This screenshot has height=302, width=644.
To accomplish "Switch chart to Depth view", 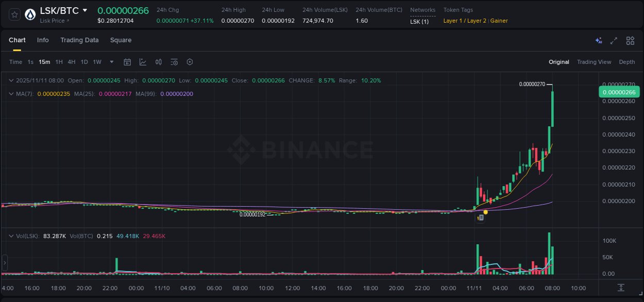I will coord(627,62).
